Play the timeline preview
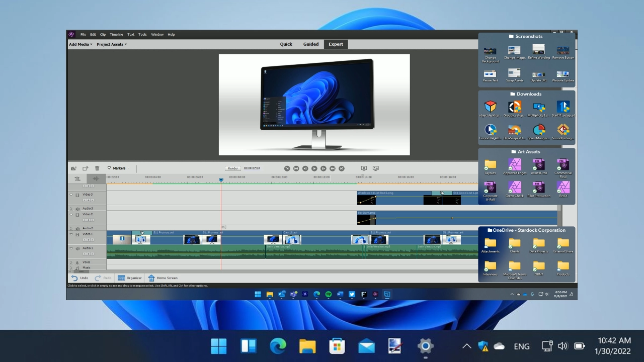This screenshot has height=362, width=644. pyautogui.click(x=314, y=168)
